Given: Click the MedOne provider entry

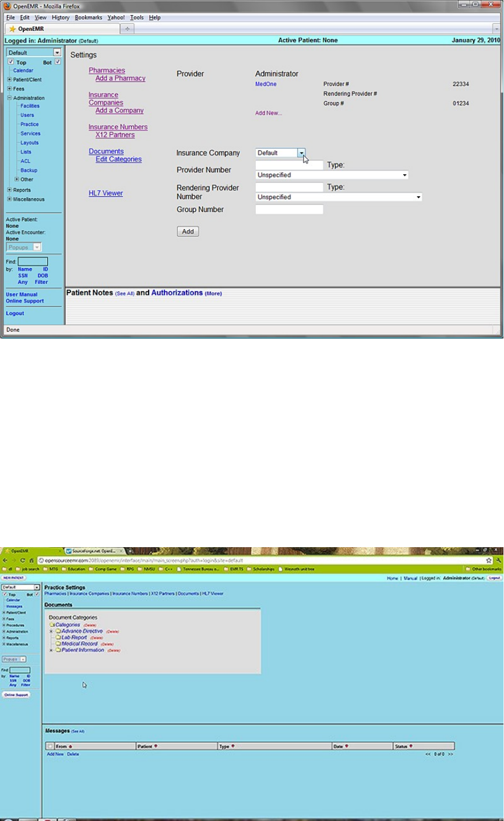Looking at the screenshot, I should (266, 84).
